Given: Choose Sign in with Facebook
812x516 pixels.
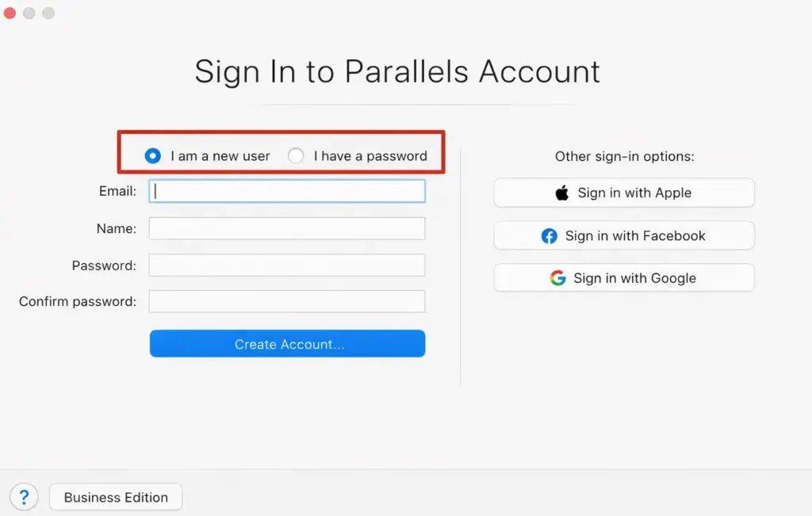Looking at the screenshot, I should coord(623,235).
